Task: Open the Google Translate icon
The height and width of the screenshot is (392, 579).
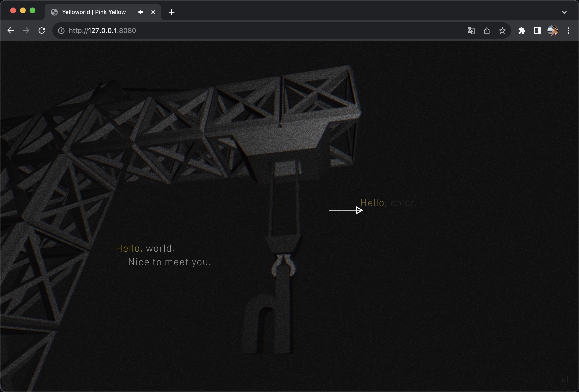Action: pyautogui.click(x=471, y=31)
